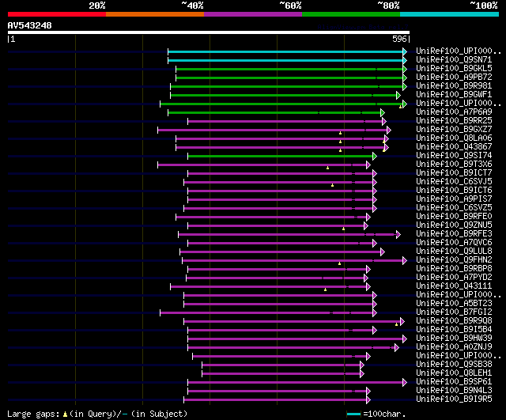The image size is (506, 420).
Task: Click the red 20% identity legend segment
Action: click(57, 14)
